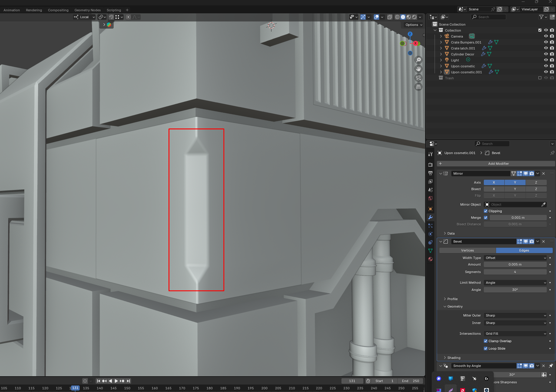Hide the Light object in viewport
Viewport: 556px width, 392px height.
point(546,60)
